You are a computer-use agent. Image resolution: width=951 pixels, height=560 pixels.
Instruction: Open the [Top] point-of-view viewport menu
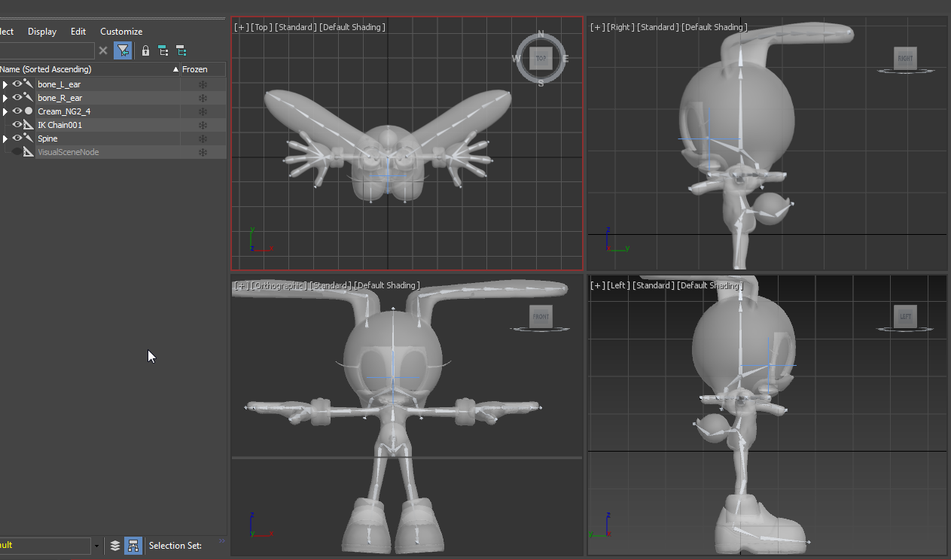(261, 27)
